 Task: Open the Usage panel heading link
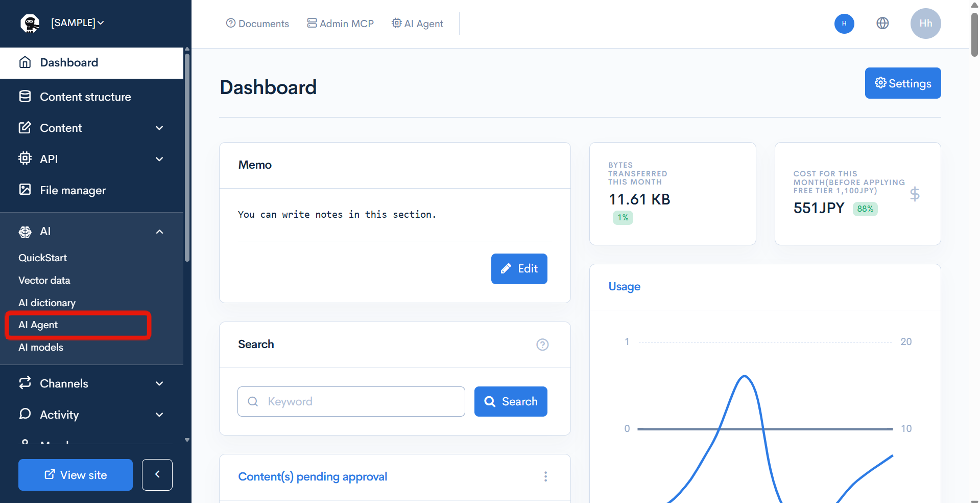pyautogui.click(x=624, y=287)
